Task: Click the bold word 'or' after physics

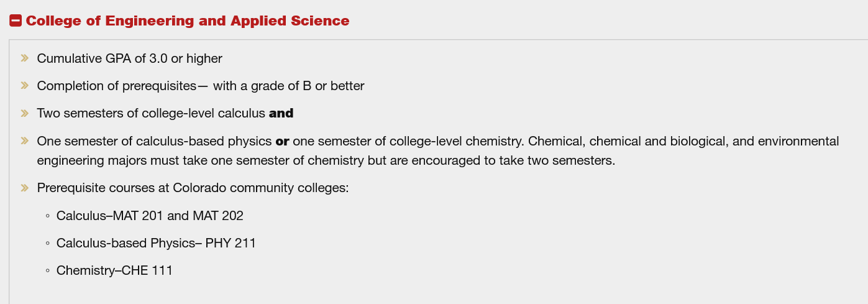Action: tap(282, 141)
